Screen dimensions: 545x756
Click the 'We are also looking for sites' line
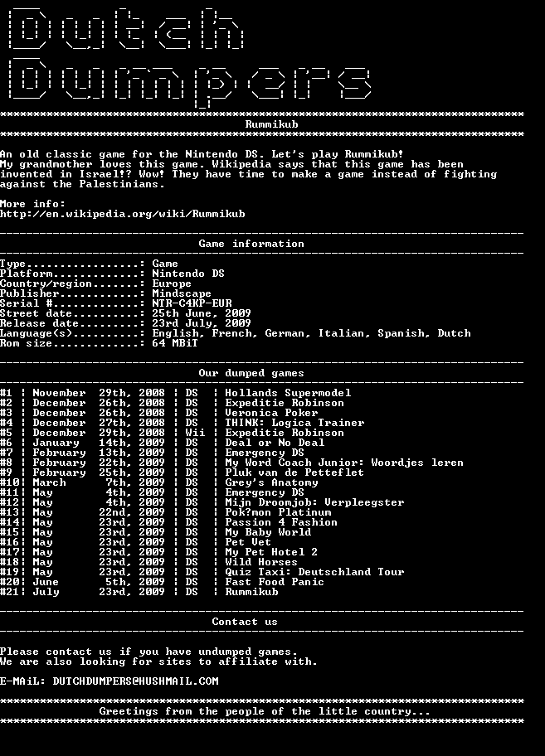pos(158,662)
